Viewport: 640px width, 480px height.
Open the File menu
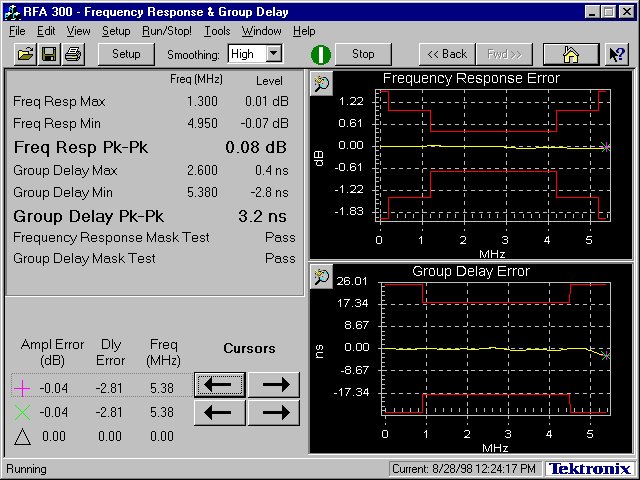tap(17, 31)
